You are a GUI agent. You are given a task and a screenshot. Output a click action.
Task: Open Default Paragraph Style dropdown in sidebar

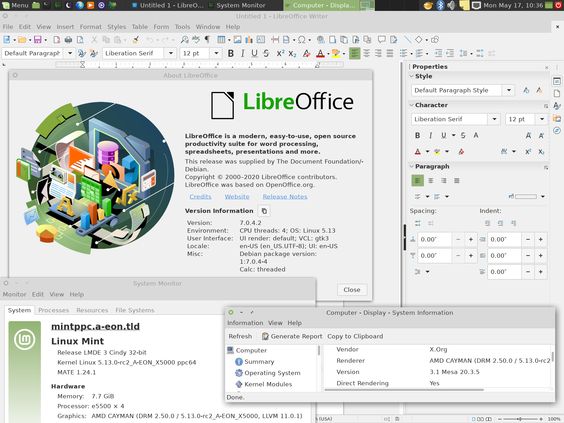pos(509,90)
